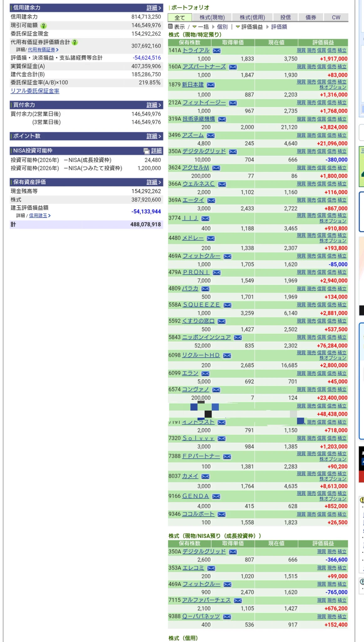Open 詳細 for 保有資産評価 section
Image resolution: width=364 pixels, height=642 pixels.
pos(154,182)
